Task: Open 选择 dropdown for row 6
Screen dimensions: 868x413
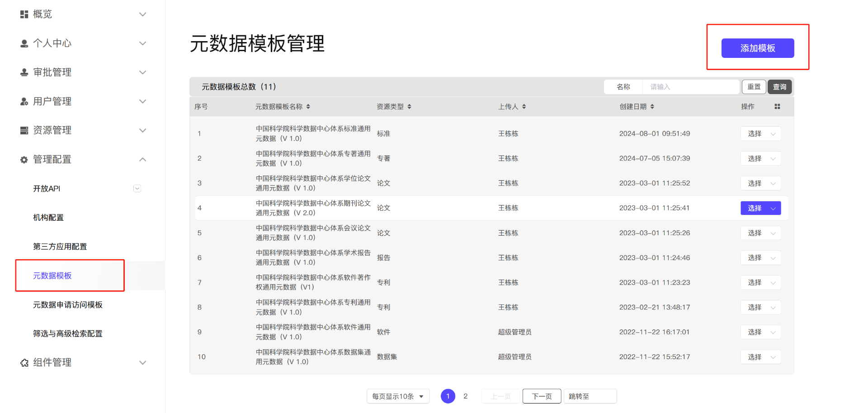Action: 761,258
